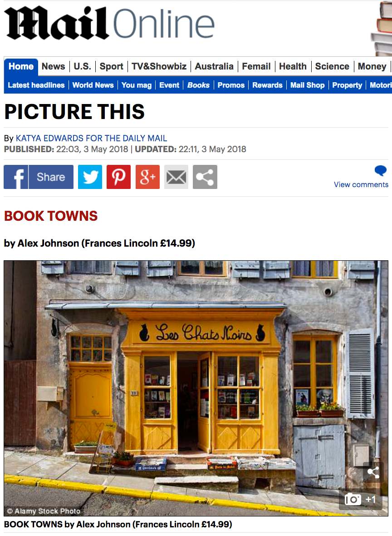Email article using envelope icon
The width and height of the screenshot is (392, 536).
(176, 177)
